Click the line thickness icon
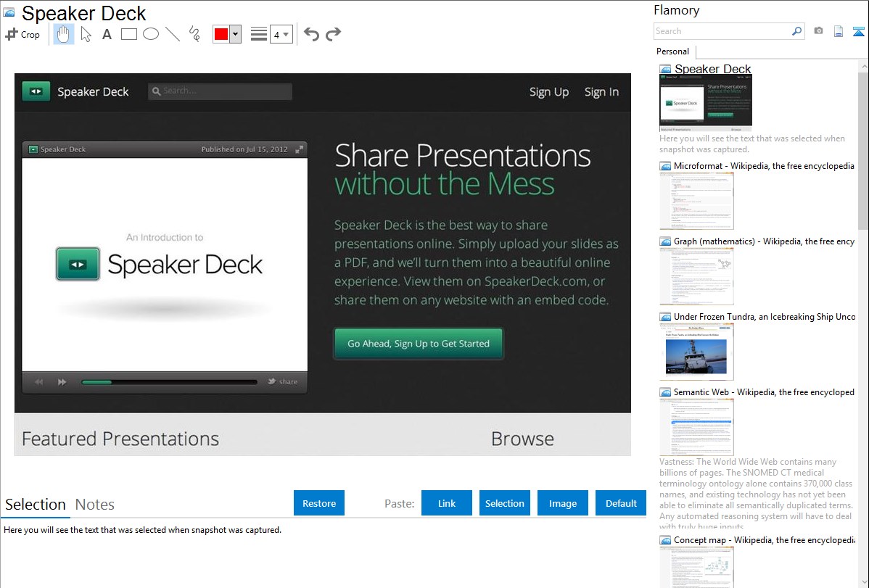The width and height of the screenshot is (869, 588). (x=259, y=34)
